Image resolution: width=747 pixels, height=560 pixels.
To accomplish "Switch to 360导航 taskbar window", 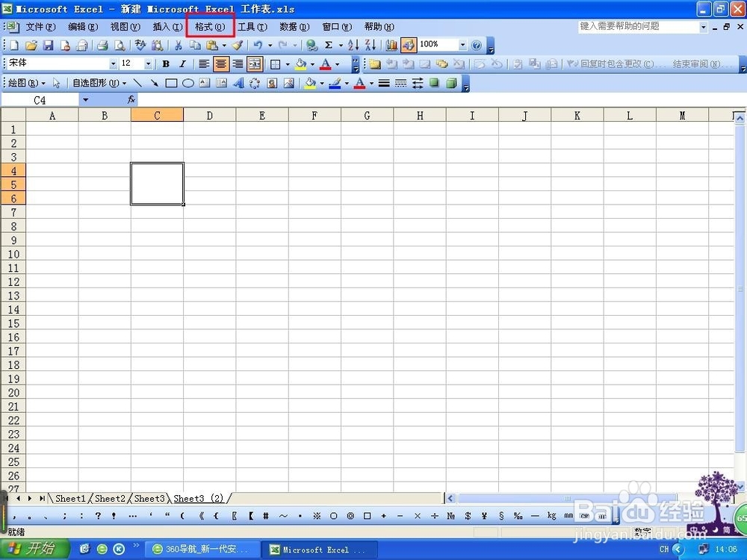I will pyautogui.click(x=202, y=549).
